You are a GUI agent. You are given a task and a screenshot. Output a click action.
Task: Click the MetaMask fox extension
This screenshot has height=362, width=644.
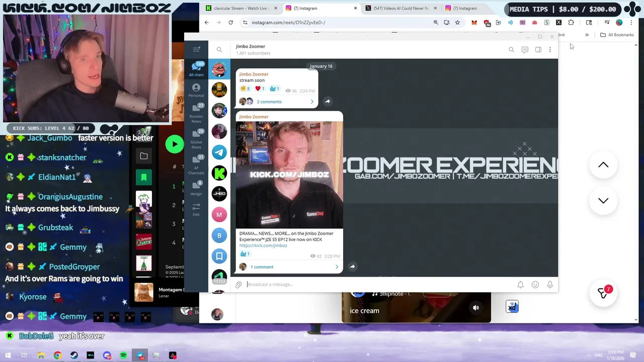tap(474, 22)
